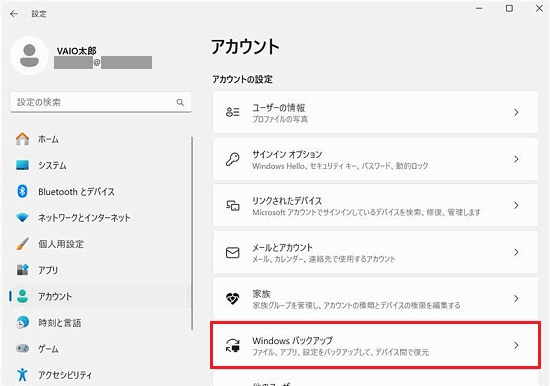
Task: Click the network Wi-Fi icon
Action: coord(22,218)
